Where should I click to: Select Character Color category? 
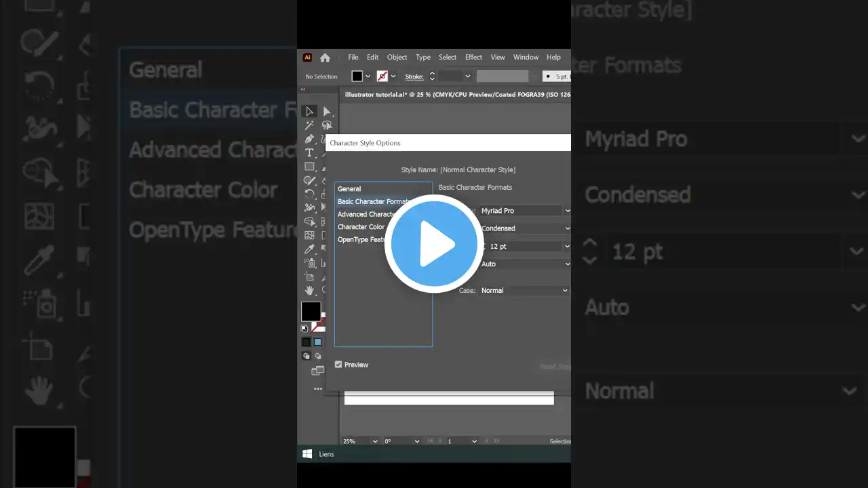[383, 227]
